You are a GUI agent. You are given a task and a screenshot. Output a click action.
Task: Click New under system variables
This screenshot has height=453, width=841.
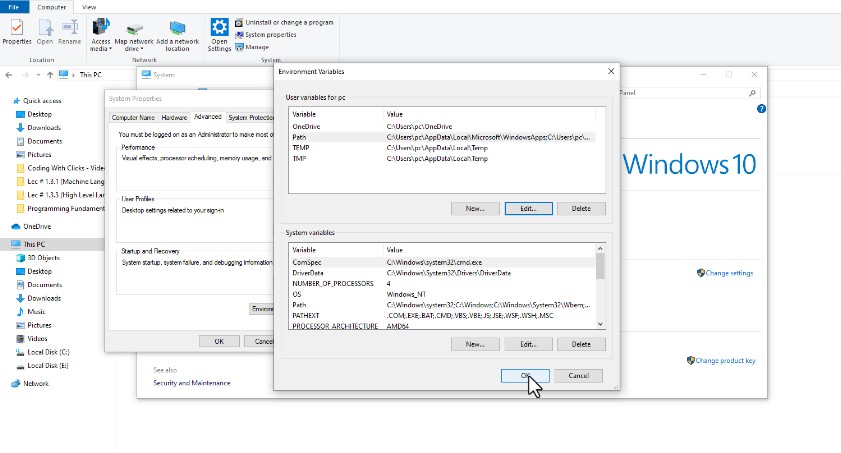click(475, 344)
